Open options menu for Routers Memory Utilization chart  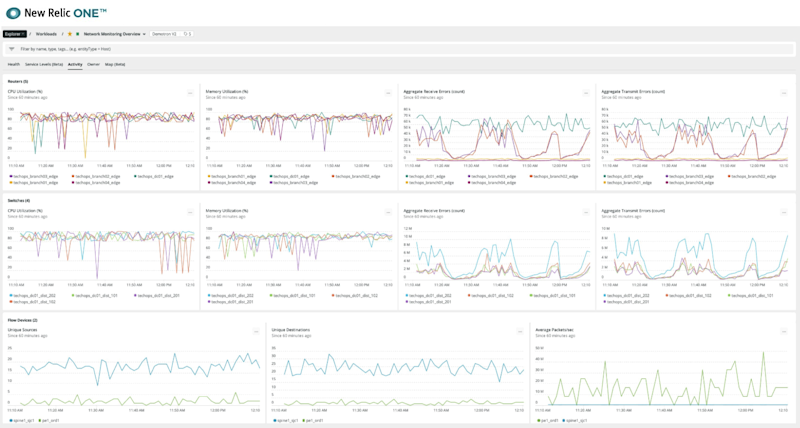pyautogui.click(x=388, y=93)
